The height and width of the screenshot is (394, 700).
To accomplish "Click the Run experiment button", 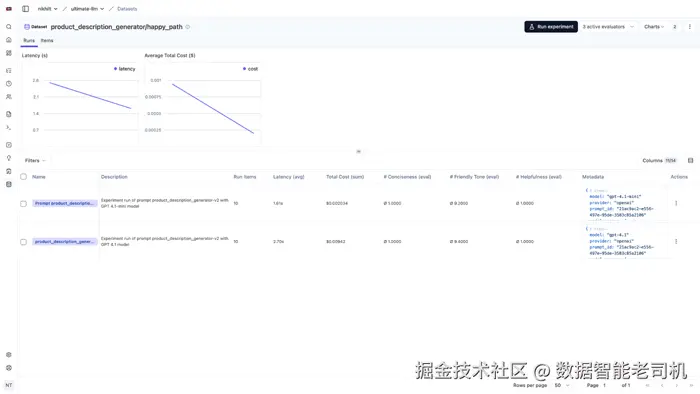I will click(x=551, y=27).
